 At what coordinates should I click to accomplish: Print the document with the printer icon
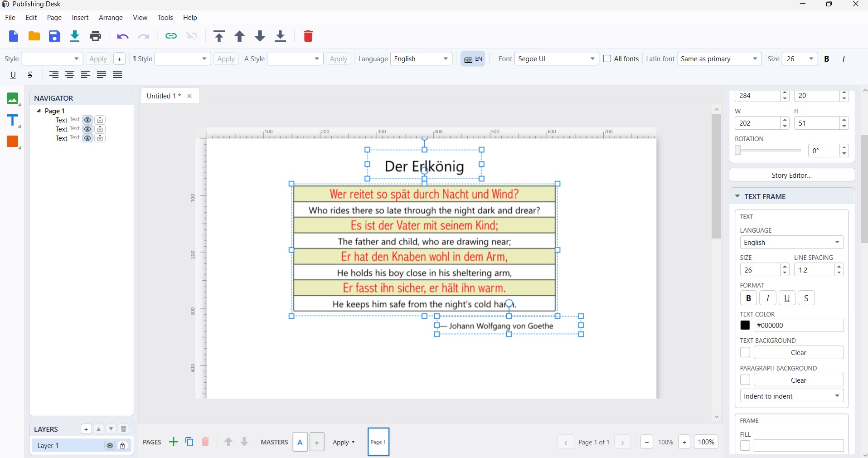tap(96, 36)
